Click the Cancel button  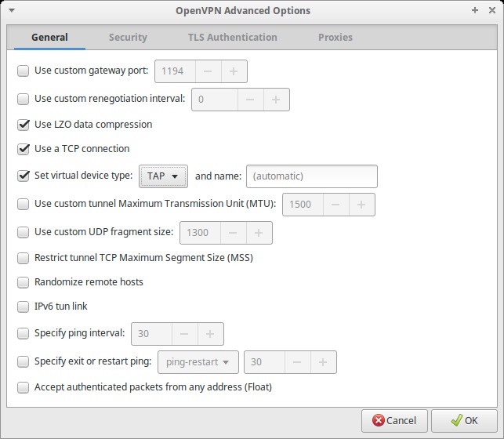(394, 421)
